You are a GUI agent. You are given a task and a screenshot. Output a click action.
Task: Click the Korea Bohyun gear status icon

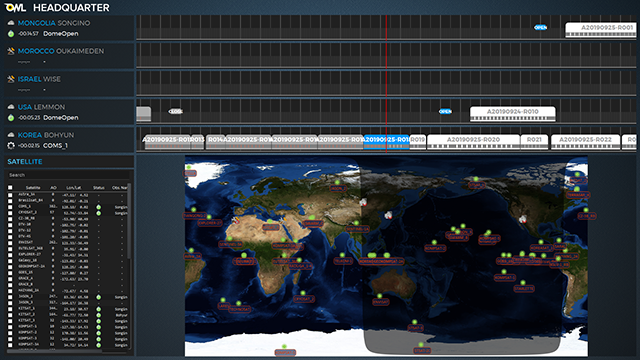click(x=11, y=145)
